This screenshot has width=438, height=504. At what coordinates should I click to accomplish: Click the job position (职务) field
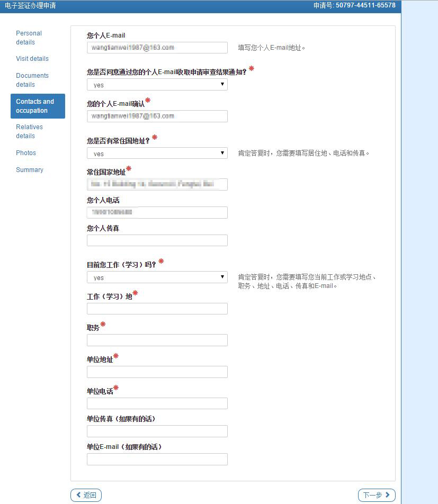click(x=157, y=340)
